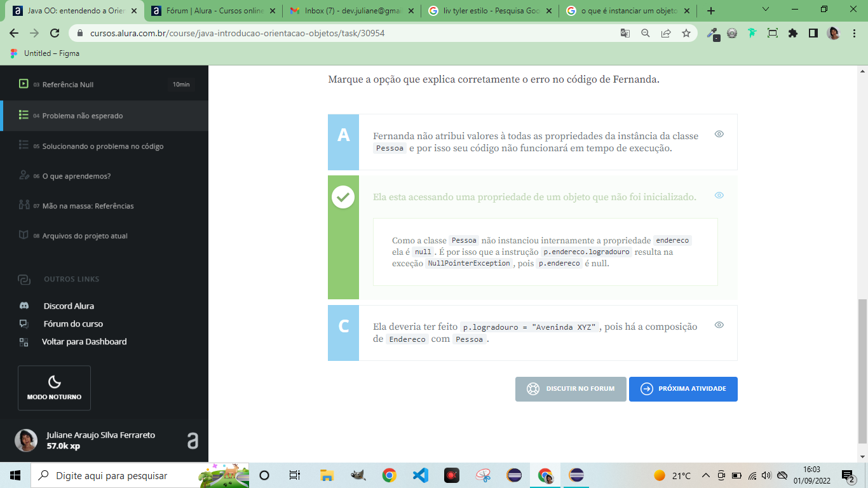Open Solucionando o problema no código
This screenshot has width=868, height=488.
[x=104, y=146]
